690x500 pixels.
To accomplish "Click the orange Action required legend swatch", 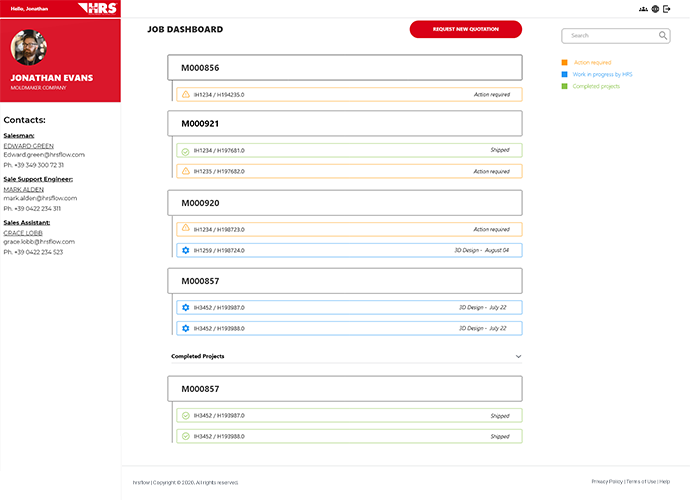I will point(565,62).
